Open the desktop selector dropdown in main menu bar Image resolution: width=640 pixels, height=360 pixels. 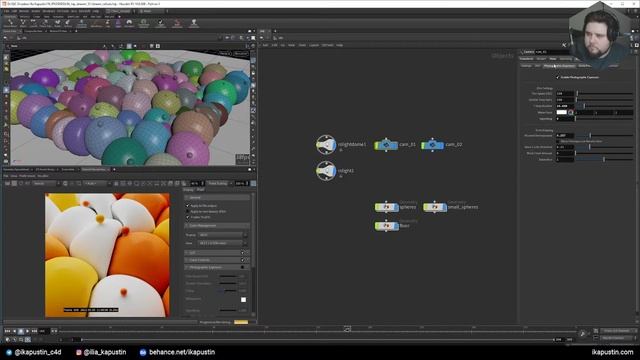tap(120, 11)
